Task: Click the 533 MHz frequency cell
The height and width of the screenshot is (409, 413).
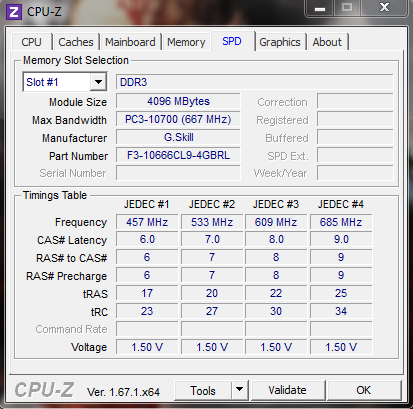Action: [212, 222]
